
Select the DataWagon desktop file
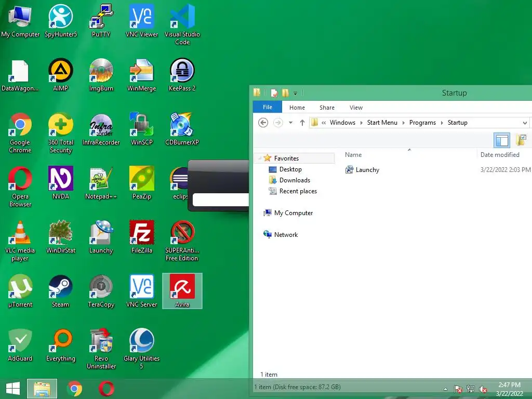pos(20,75)
